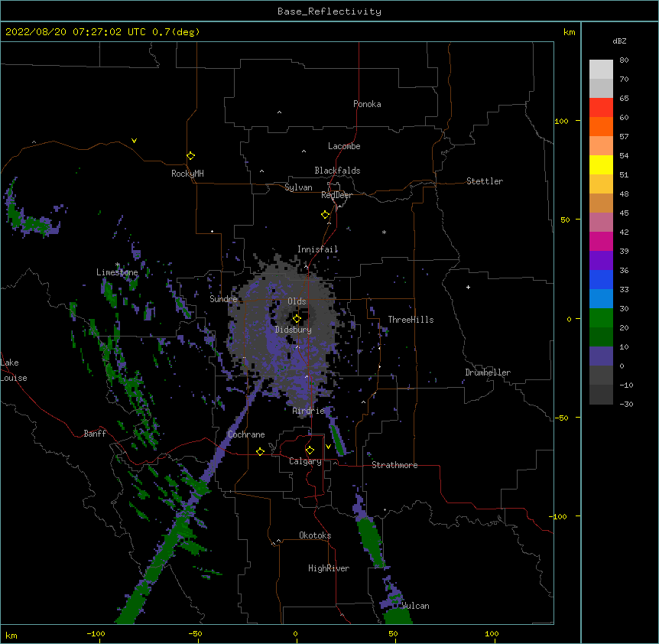Click the Airdrie city label
The image size is (659, 644).
(309, 411)
